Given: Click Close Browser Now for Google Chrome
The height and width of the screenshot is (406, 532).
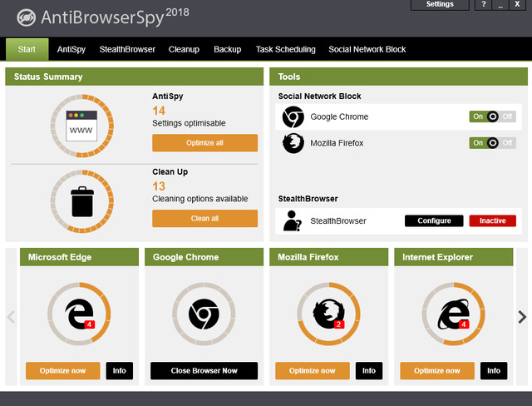Looking at the screenshot, I should tap(204, 370).
